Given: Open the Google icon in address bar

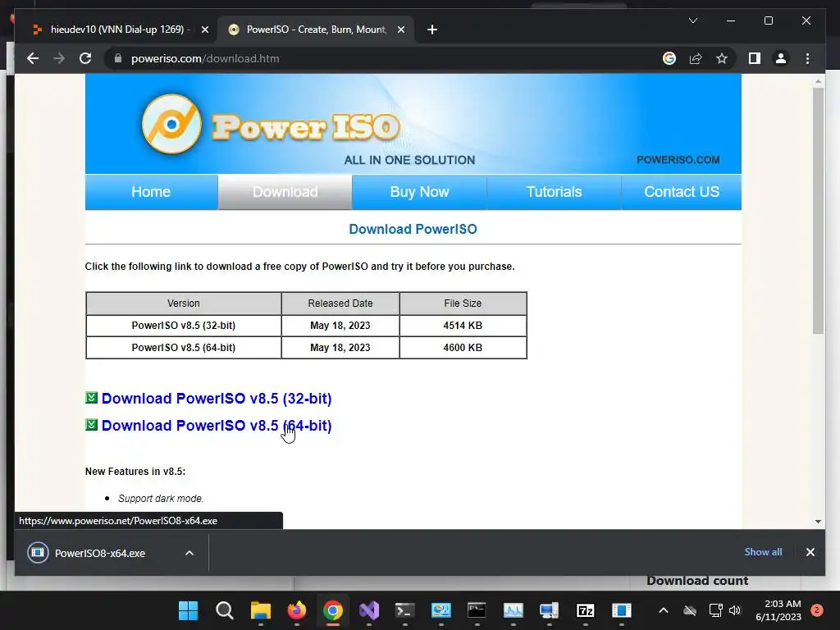Looking at the screenshot, I should 669,58.
